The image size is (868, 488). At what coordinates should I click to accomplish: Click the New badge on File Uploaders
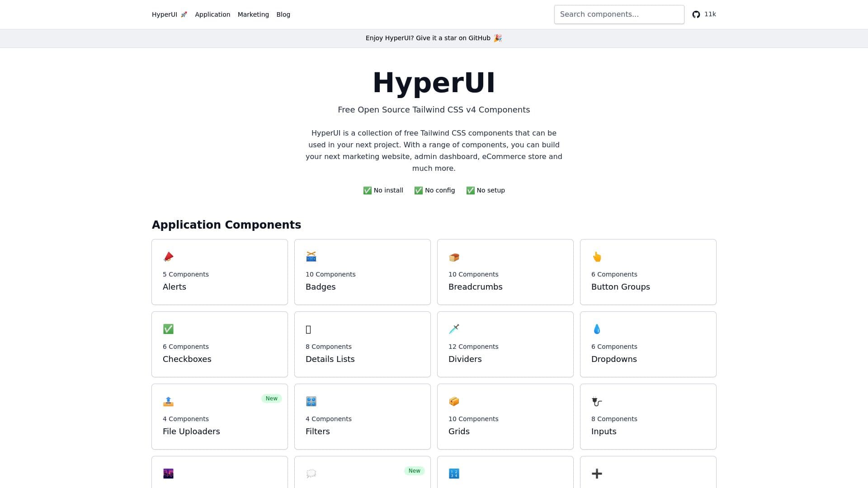coord(271,399)
